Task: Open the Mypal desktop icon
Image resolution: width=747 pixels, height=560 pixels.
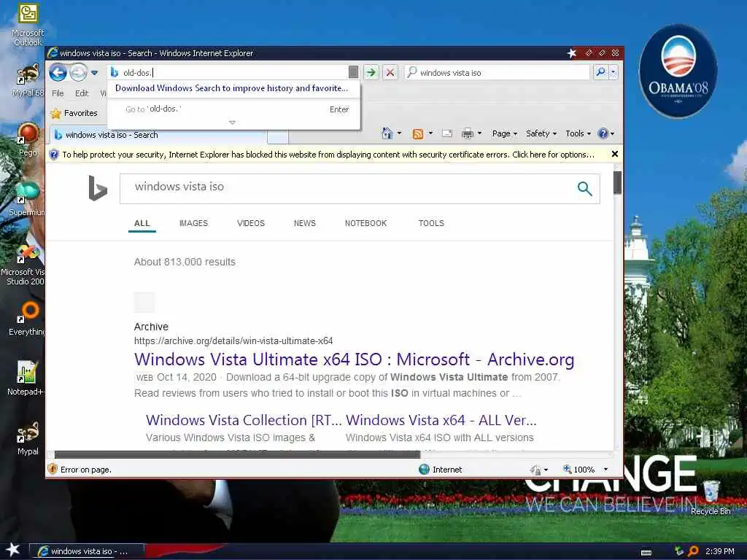Action: point(28,438)
